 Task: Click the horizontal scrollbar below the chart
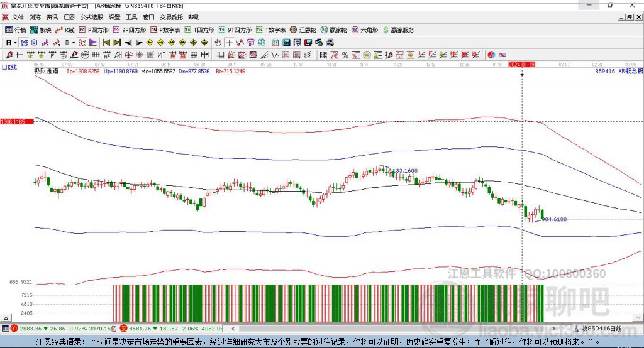(x=377, y=329)
